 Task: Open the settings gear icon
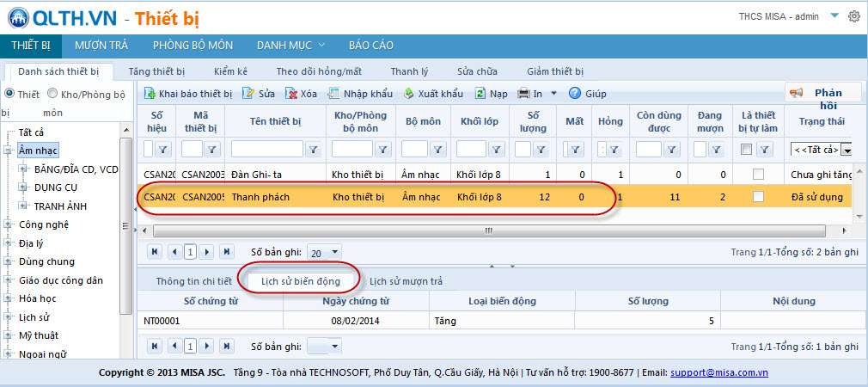[x=853, y=16]
